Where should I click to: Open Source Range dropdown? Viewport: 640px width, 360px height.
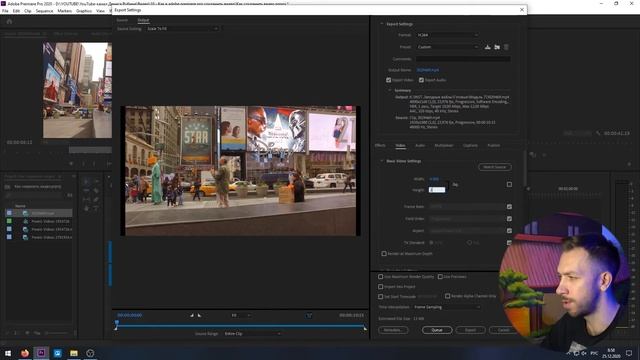coord(252,333)
